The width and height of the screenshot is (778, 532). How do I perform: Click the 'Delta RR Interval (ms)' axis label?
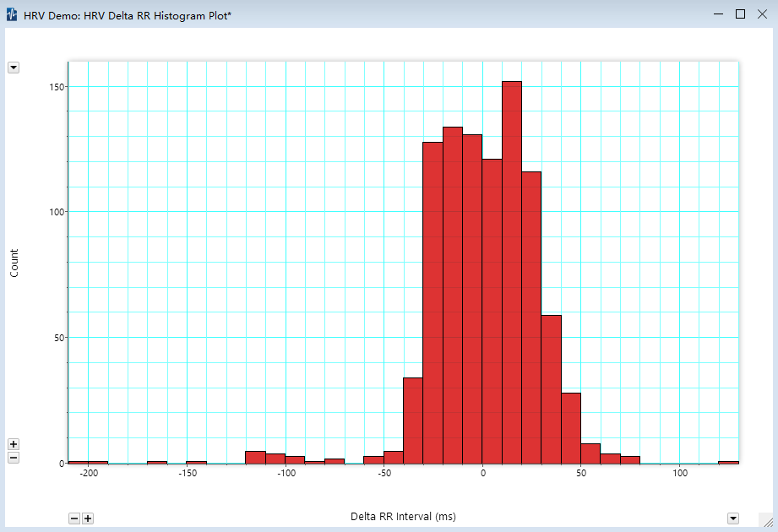pyautogui.click(x=403, y=517)
